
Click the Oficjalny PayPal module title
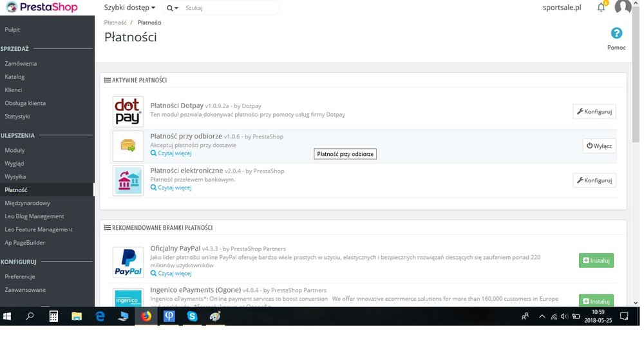[175, 249]
